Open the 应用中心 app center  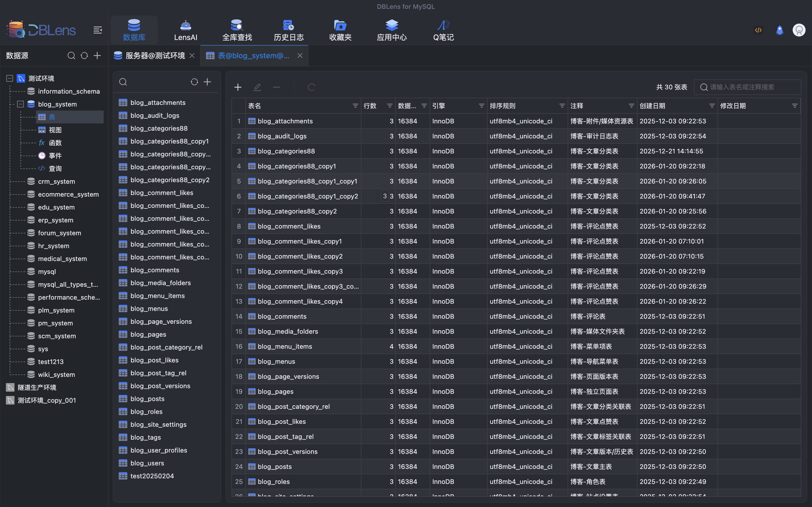pyautogui.click(x=391, y=30)
